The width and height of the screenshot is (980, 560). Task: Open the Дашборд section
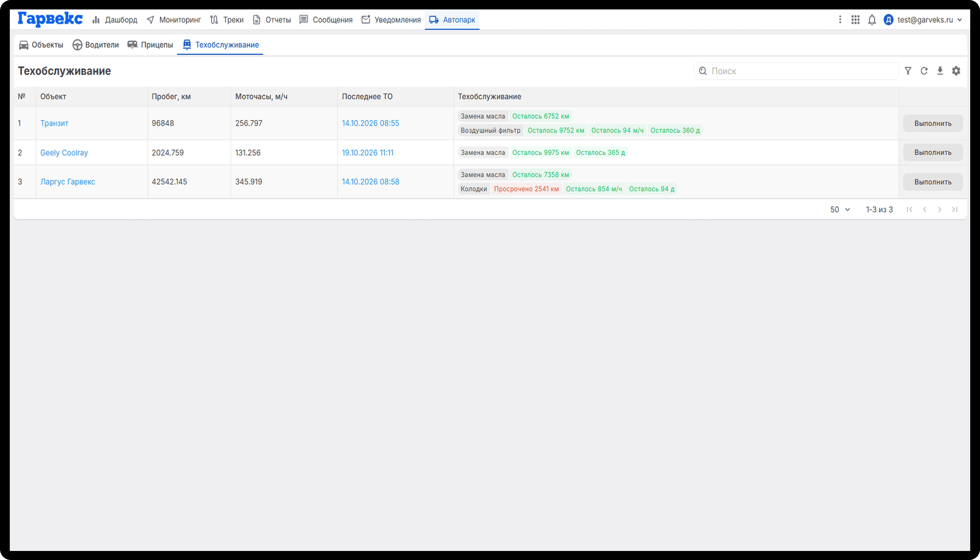[x=115, y=20]
